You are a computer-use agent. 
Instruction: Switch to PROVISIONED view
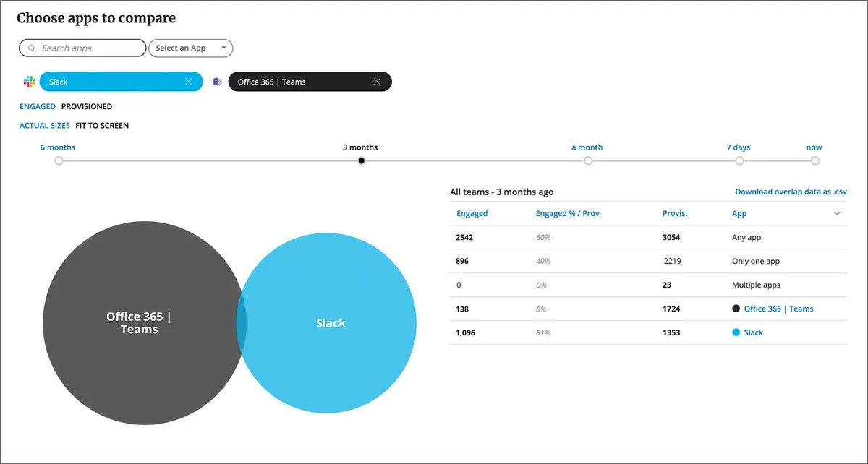[87, 106]
